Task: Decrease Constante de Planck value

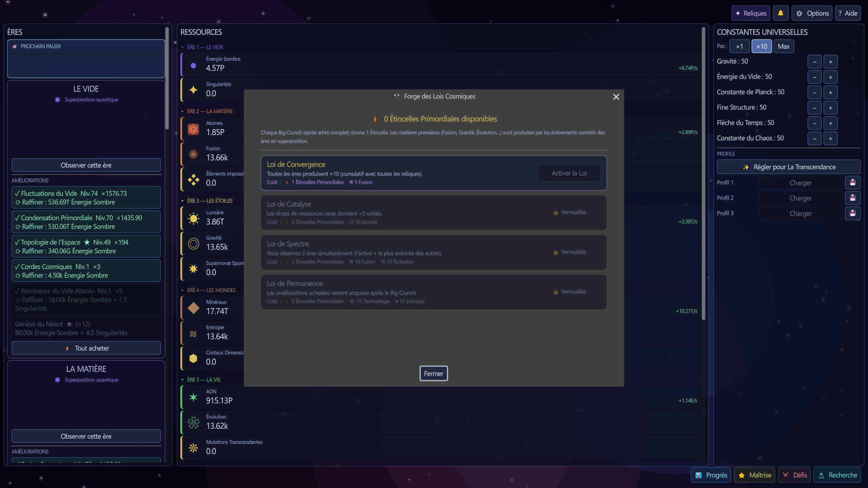Action: pyautogui.click(x=815, y=92)
